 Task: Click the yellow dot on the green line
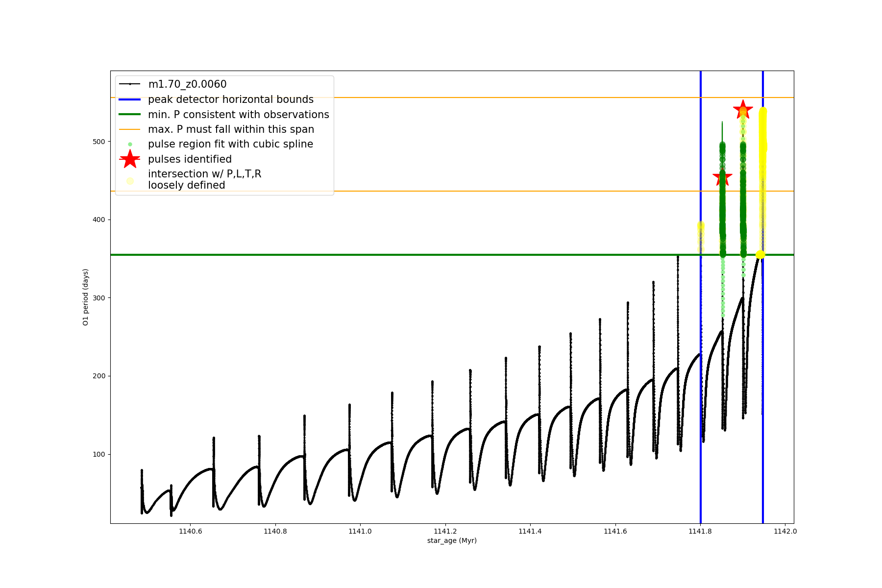click(760, 255)
